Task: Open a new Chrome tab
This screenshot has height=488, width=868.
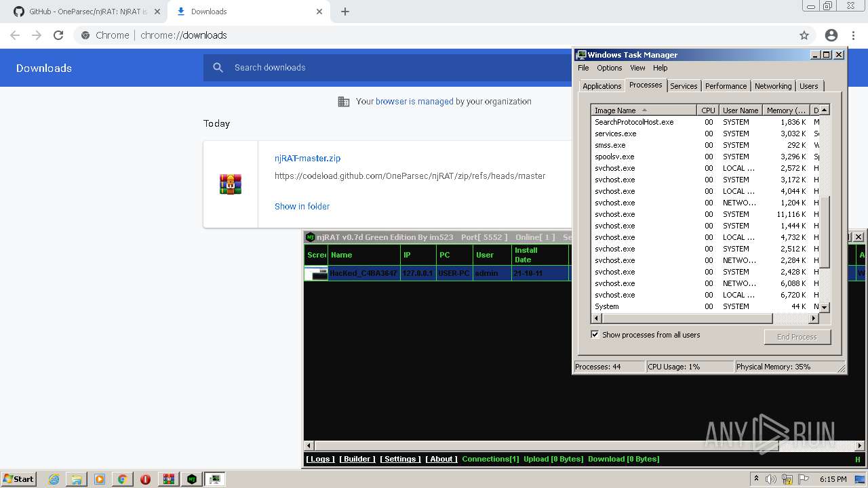Action: pyautogui.click(x=344, y=12)
